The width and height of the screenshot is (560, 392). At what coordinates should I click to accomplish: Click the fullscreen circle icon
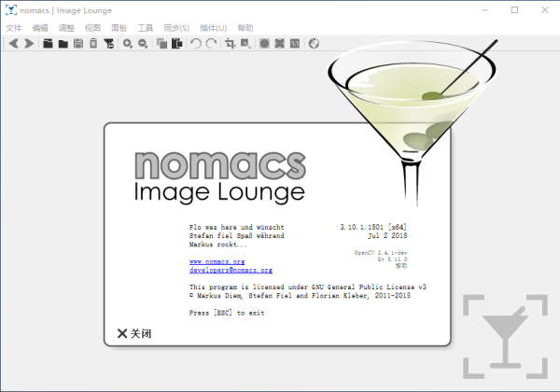coord(264,44)
